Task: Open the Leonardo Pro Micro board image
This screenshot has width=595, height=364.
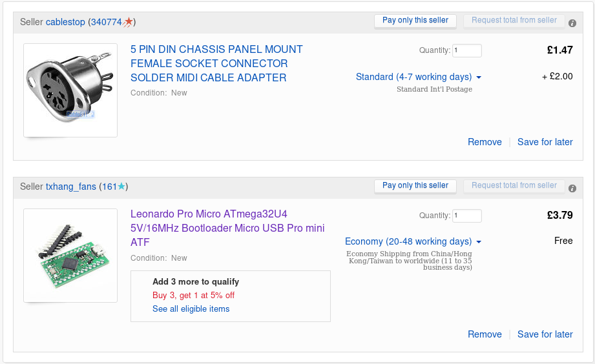Action: [70, 256]
